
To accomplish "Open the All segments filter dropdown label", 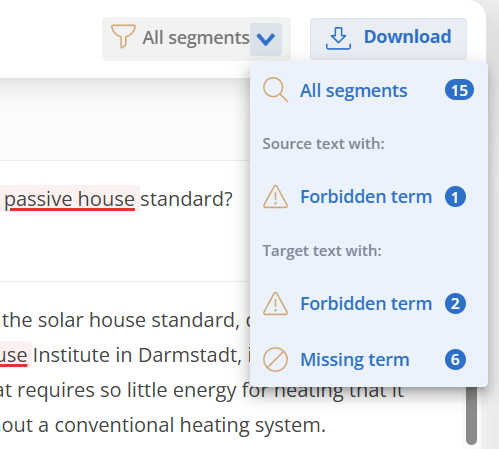I will click(x=196, y=38).
